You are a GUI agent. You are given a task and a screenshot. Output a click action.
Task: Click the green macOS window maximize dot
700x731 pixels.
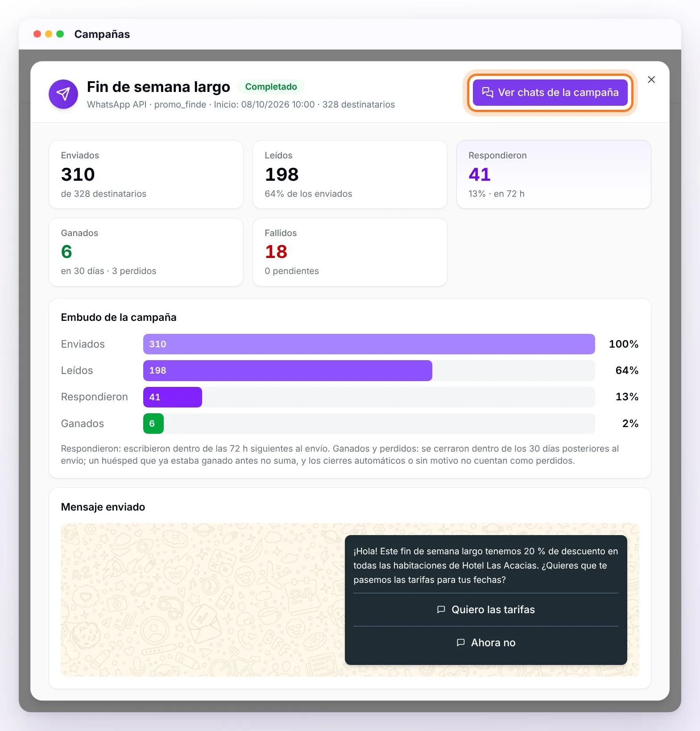(60, 34)
